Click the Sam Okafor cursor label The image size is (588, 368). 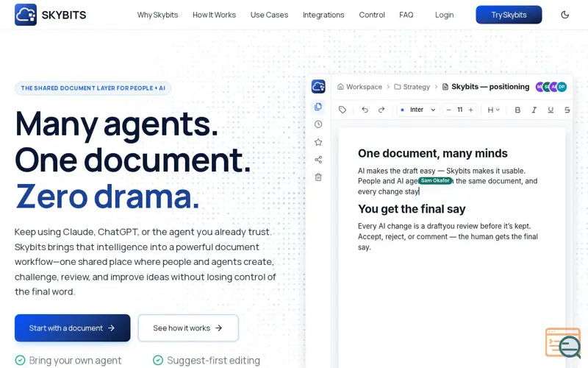pos(435,180)
